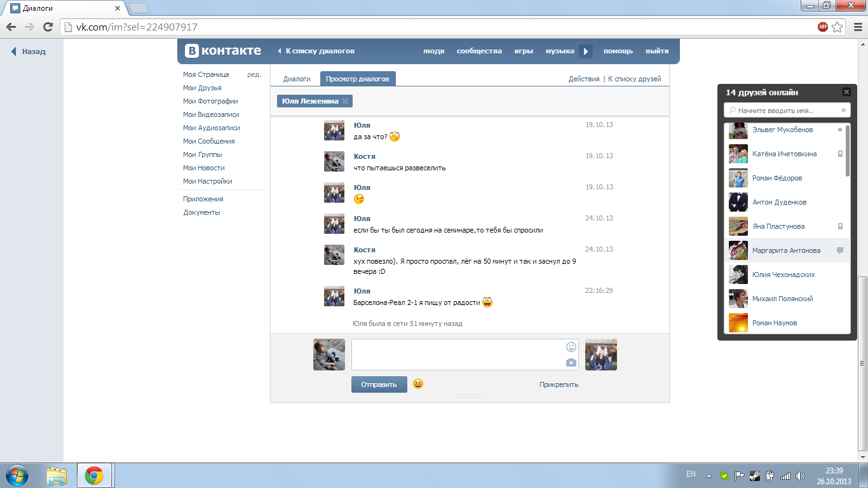Image resolution: width=868 pixels, height=488 pixels.
Task: Expand hidden tray icons arrow
Action: point(710,475)
